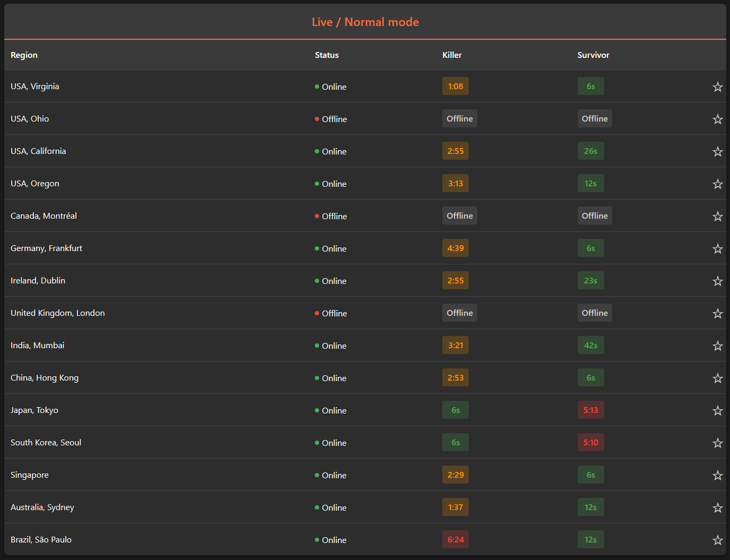Click Survivor time 23s for Dublin
Screen dimensions: 730x560
click(x=590, y=281)
